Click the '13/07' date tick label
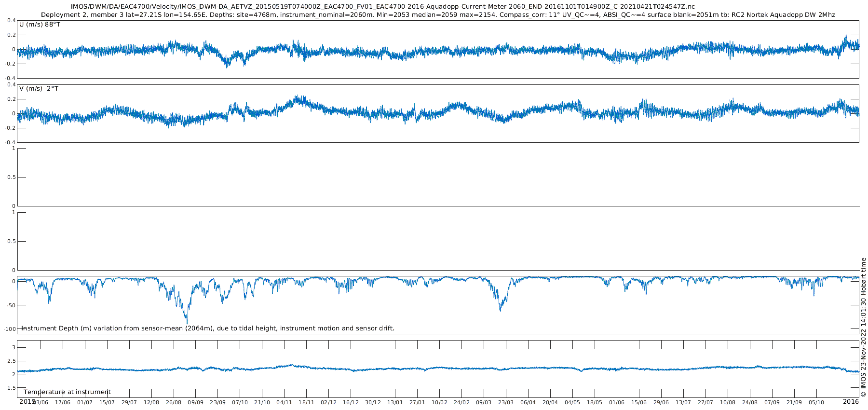Viewport: 868px width, 410px height. (684, 402)
